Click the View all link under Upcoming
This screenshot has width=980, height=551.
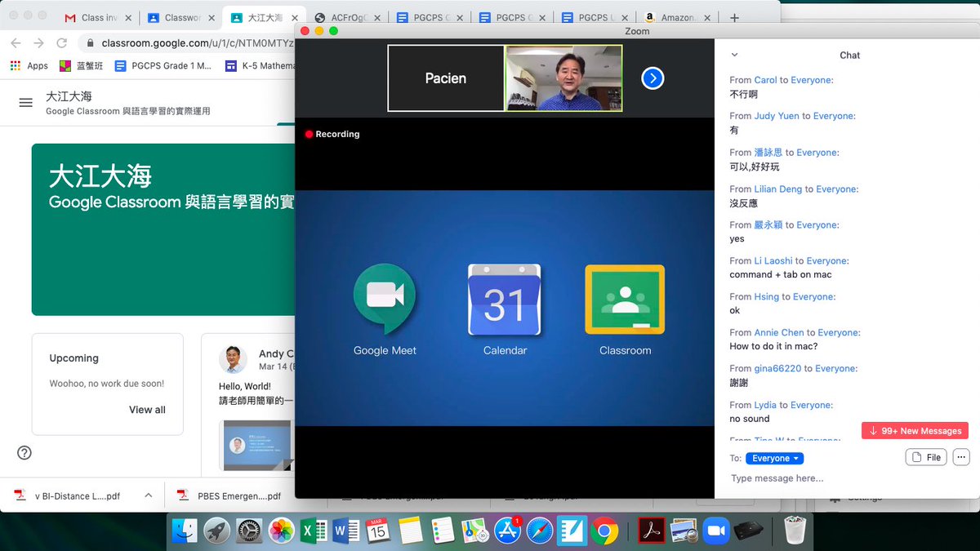coord(147,410)
